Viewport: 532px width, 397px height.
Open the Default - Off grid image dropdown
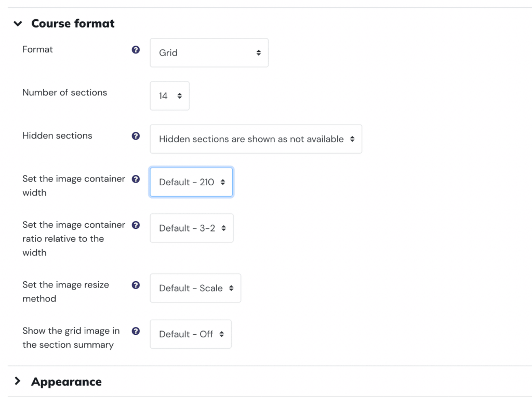pos(190,334)
